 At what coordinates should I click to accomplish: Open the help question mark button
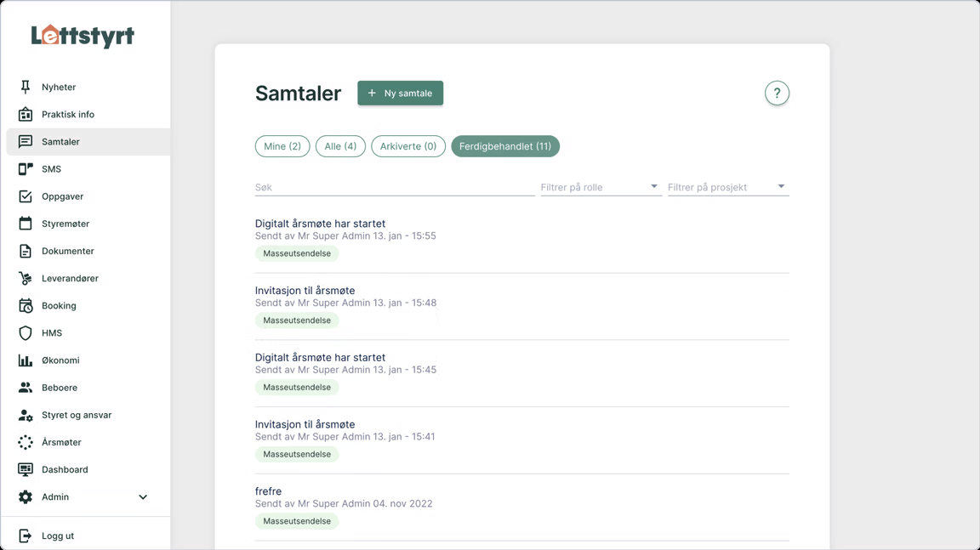coord(777,94)
